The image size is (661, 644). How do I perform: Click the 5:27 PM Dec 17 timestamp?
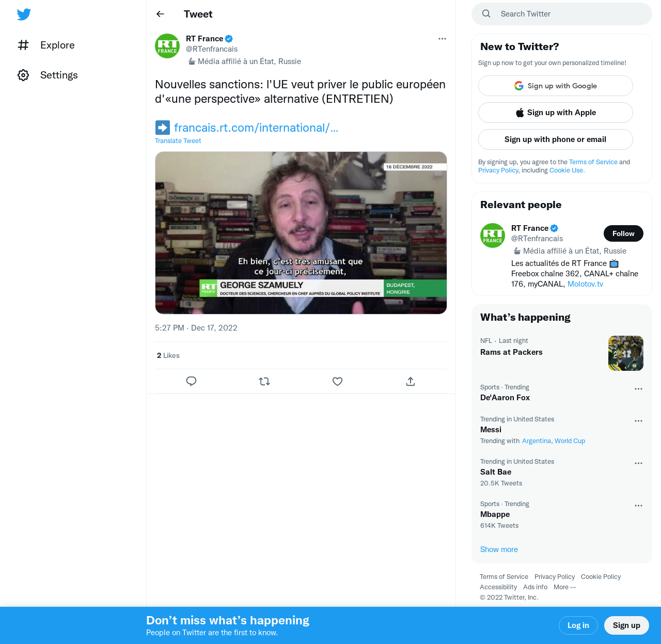click(x=196, y=328)
